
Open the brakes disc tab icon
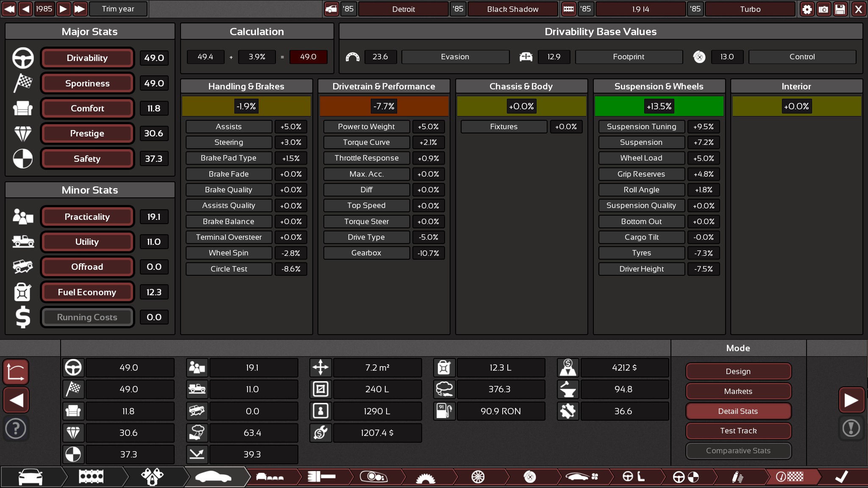pos(529,477)
